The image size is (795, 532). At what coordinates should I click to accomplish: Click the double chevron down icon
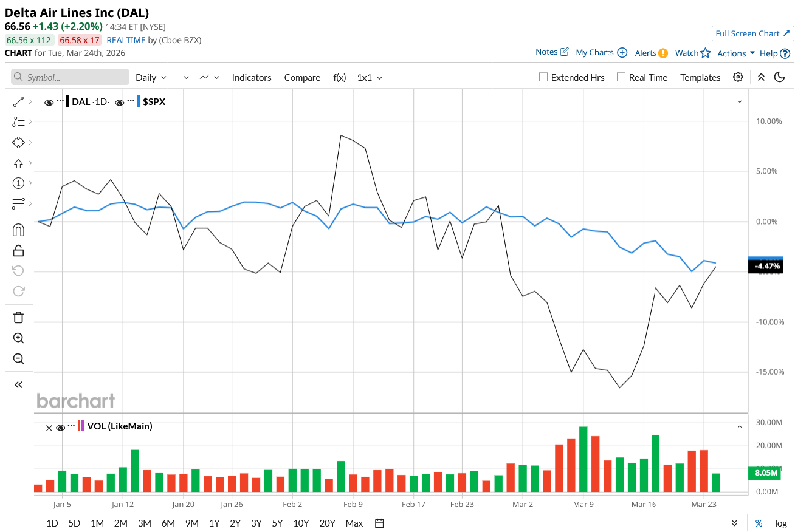[x=734, y=523]
